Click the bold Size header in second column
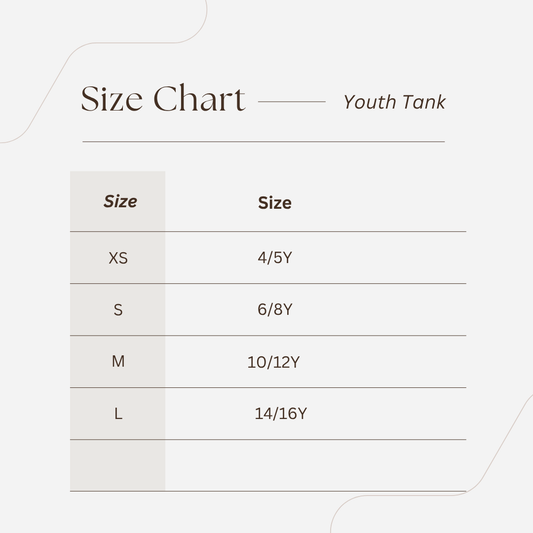533x533 pixels. point(275,203)
